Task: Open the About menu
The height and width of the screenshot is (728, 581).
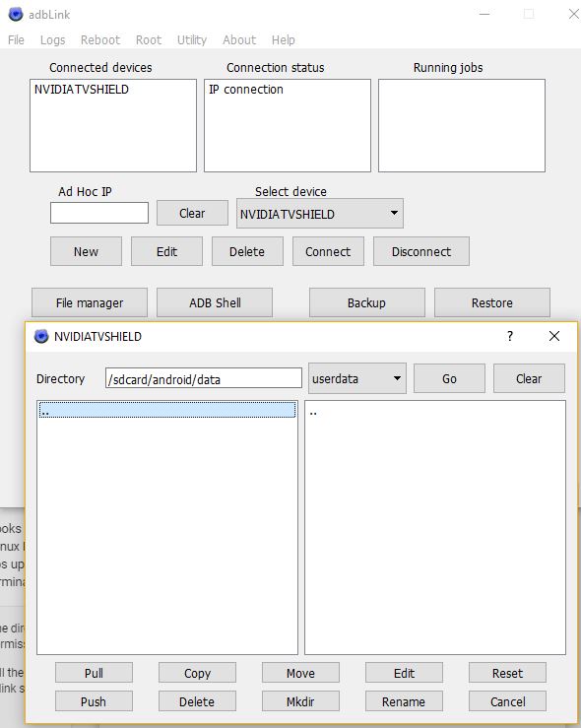Action: tap(239, 40)
